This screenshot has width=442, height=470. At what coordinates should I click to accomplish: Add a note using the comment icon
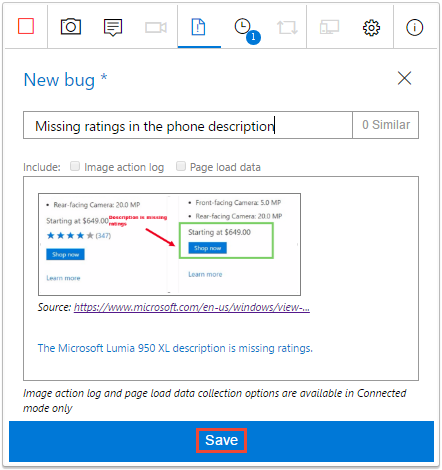(x=113, y=27)
